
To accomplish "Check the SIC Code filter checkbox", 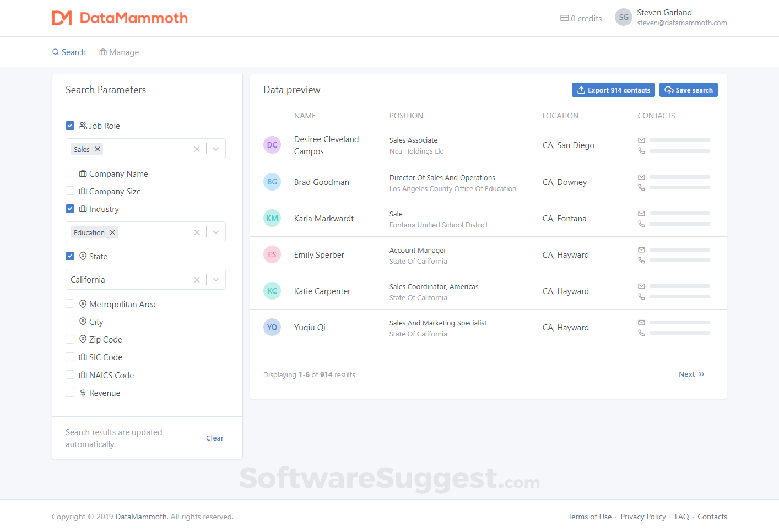I will pyautogui.click(x=70, y=357).
